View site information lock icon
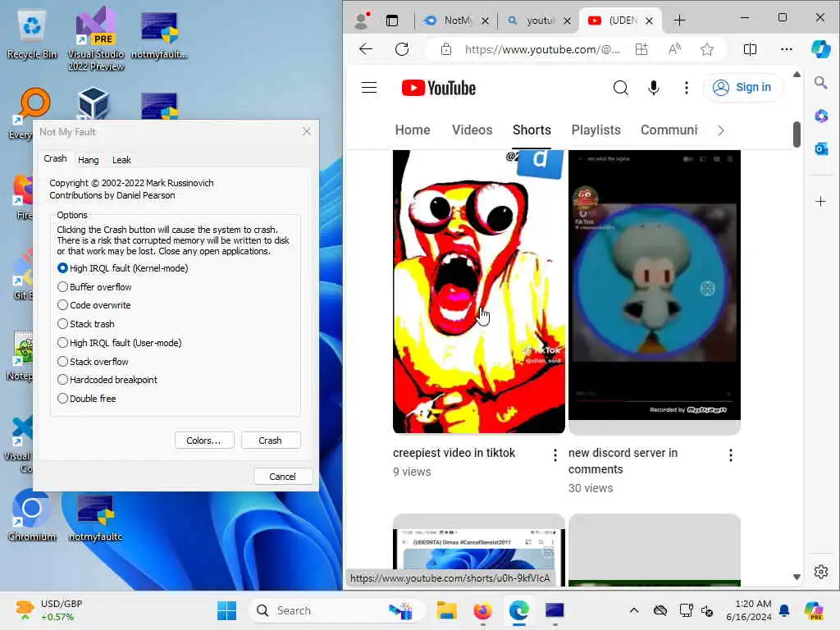Viewport: 840px width, 630px height. pyautogui.click(x=445, y=49)
